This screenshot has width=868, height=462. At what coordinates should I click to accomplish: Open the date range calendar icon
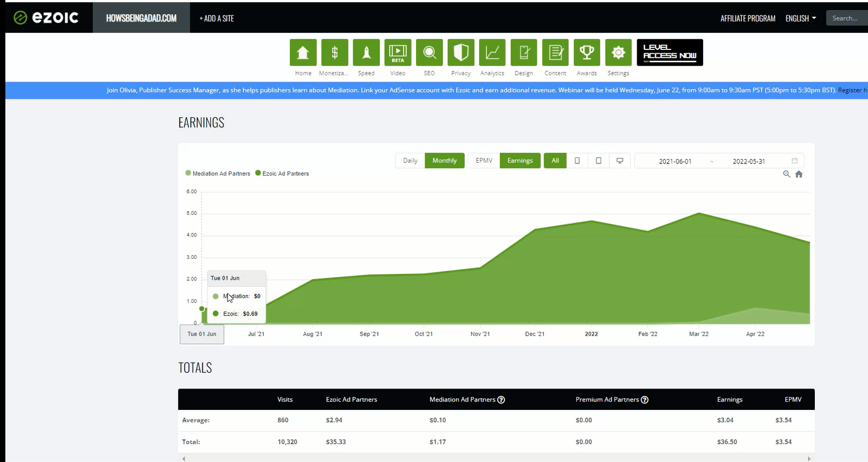tap(794, 161)
